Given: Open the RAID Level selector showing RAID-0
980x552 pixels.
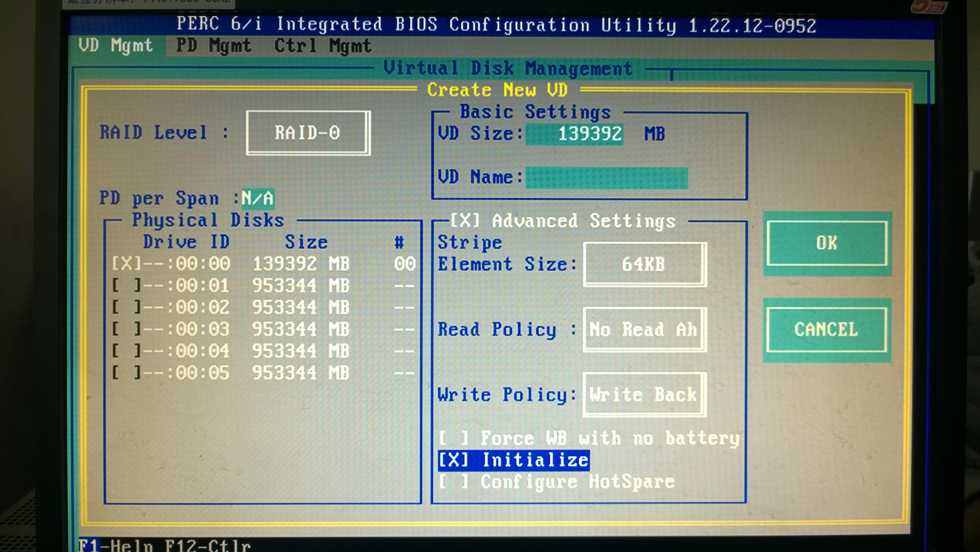Looking at the screenshot, I should point(308,133).
